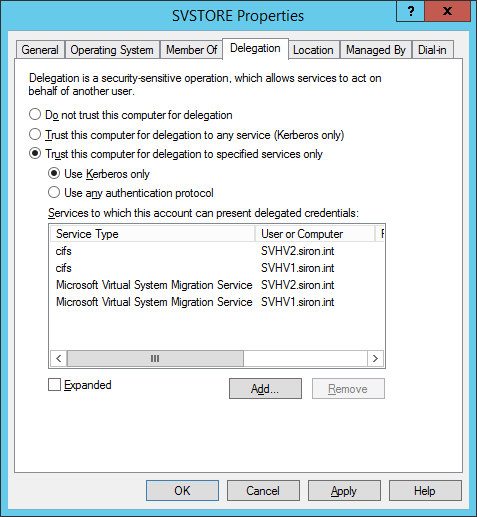477x517 pixels.
Task: Click the question mark help icon in title bar
Action: (x=410, y=11)
